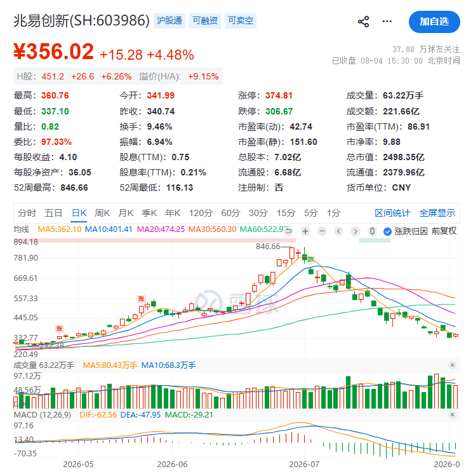This screenshot has height=476, width=466.
Task: Close the MACD indicator panel
Action: 452,414
